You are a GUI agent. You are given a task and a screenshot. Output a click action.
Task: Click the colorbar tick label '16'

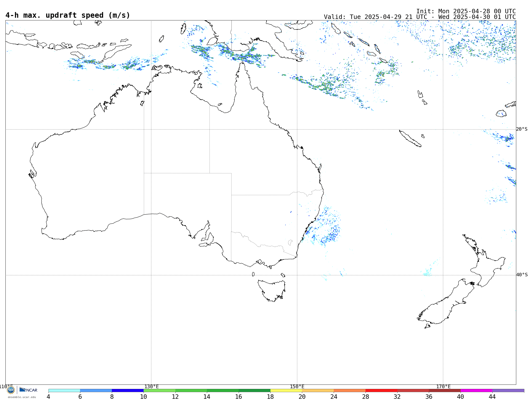click(x=239, y=397)
